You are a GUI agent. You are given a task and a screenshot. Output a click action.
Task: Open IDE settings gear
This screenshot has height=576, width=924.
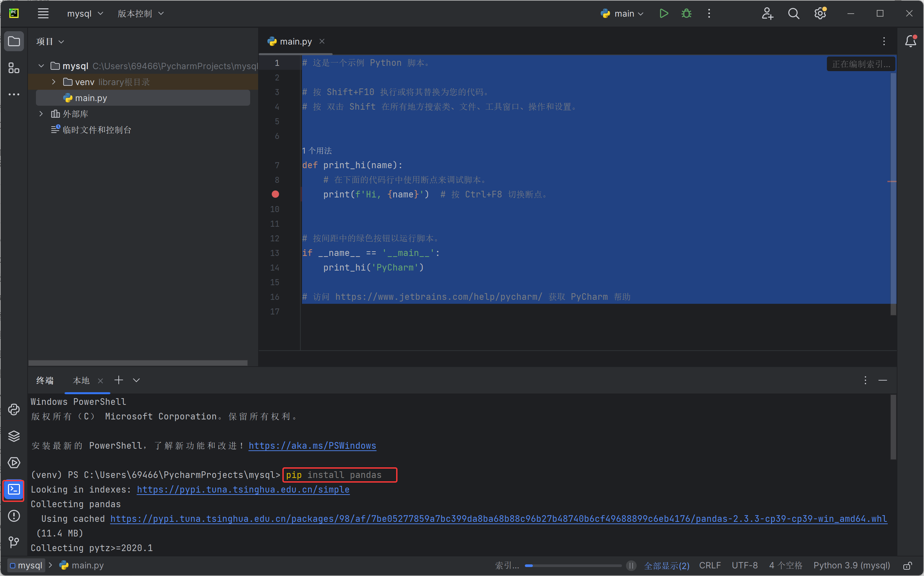820,13
